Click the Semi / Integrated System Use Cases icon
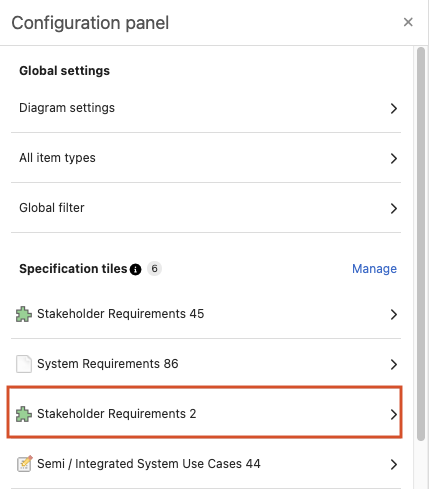The image size is (429, 489). [x=25, y=464]
